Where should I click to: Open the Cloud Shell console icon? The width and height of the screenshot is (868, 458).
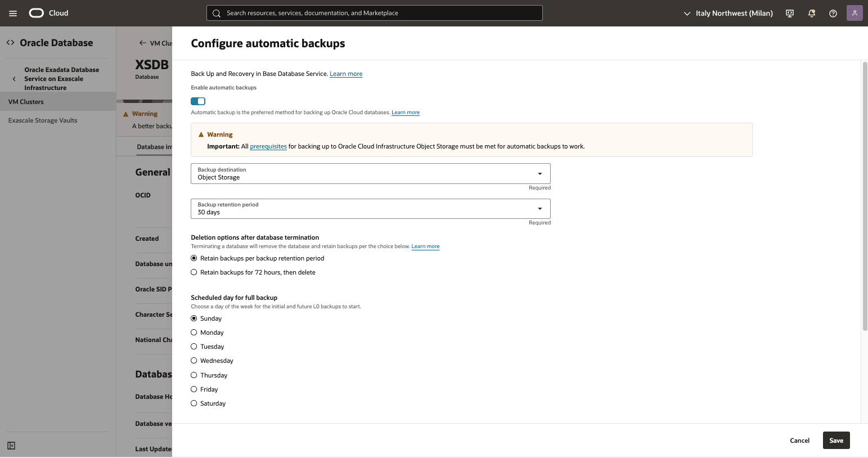click(789, 12)
